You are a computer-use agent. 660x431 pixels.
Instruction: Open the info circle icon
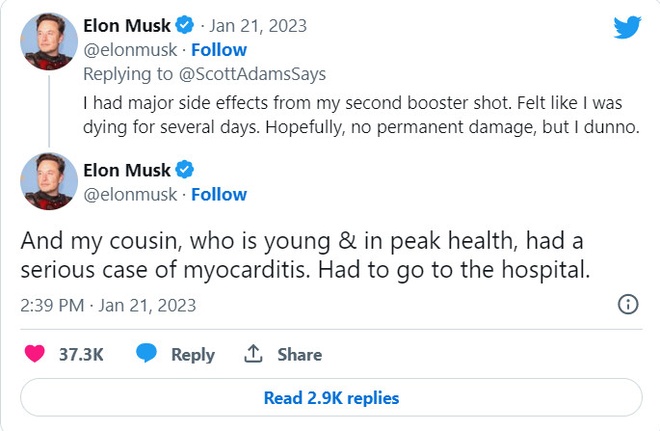click(x=628, y=305)
